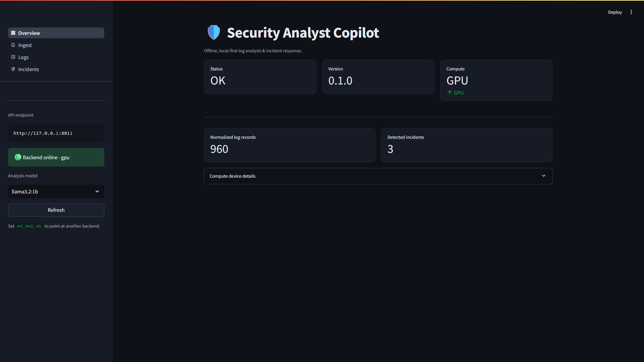Click the Version 0.1.0 value

point(340,81)
